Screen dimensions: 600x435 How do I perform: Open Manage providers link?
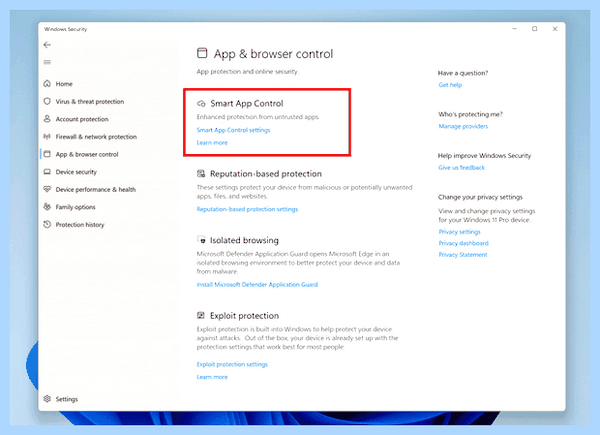pos(463,126)
